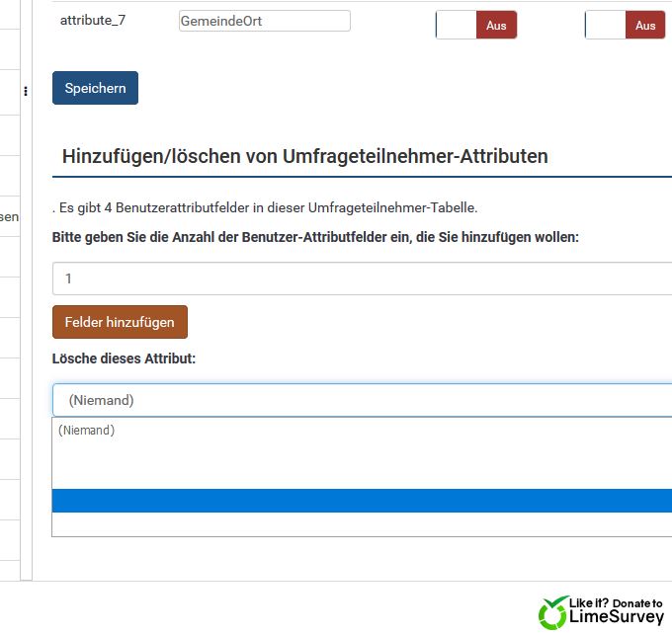Click the 'Es gibt 4 Benutzerattributfelder' info text
Screen dimensions: 672x636
(x=266, y=207)
